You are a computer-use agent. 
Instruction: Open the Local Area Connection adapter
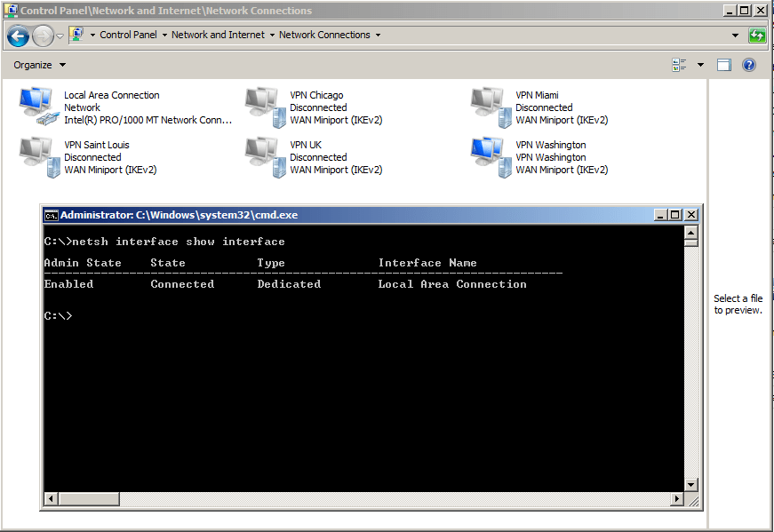(x=37, y=105)
